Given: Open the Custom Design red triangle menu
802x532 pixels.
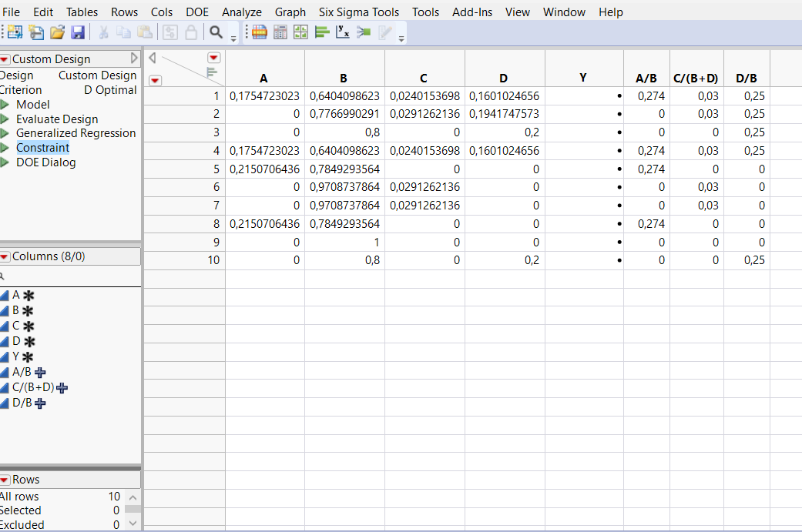Looking at the screenshot, I should pos(6,58).
